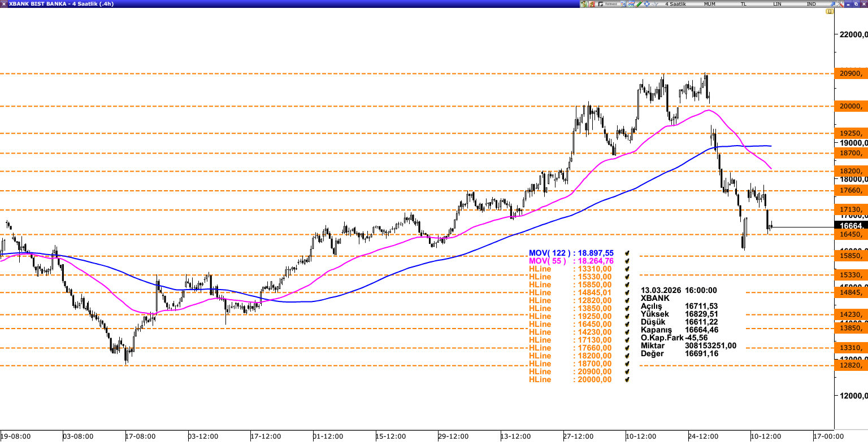Screen dimensions: 868x442
Task: Click the colored chart panel icon
Action: (631, 5)
